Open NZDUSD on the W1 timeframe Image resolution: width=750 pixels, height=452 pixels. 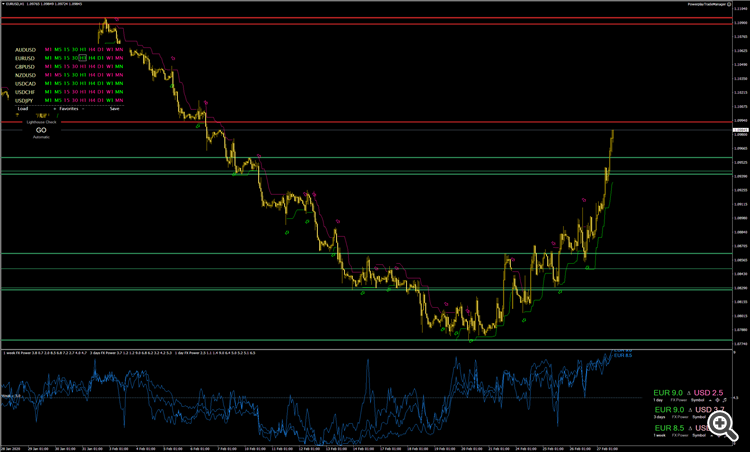tap(110, 75)
